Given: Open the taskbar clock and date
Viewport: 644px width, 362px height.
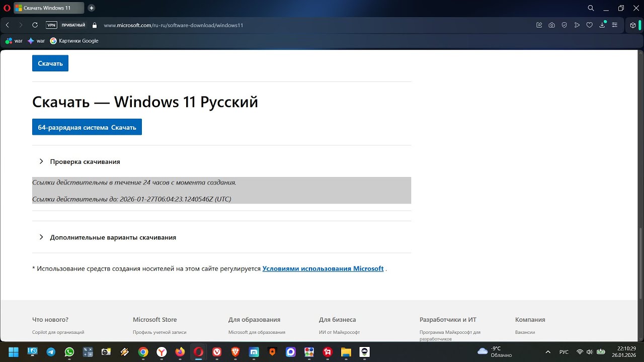Looking at the screenshot, I should tap(623, 351).
